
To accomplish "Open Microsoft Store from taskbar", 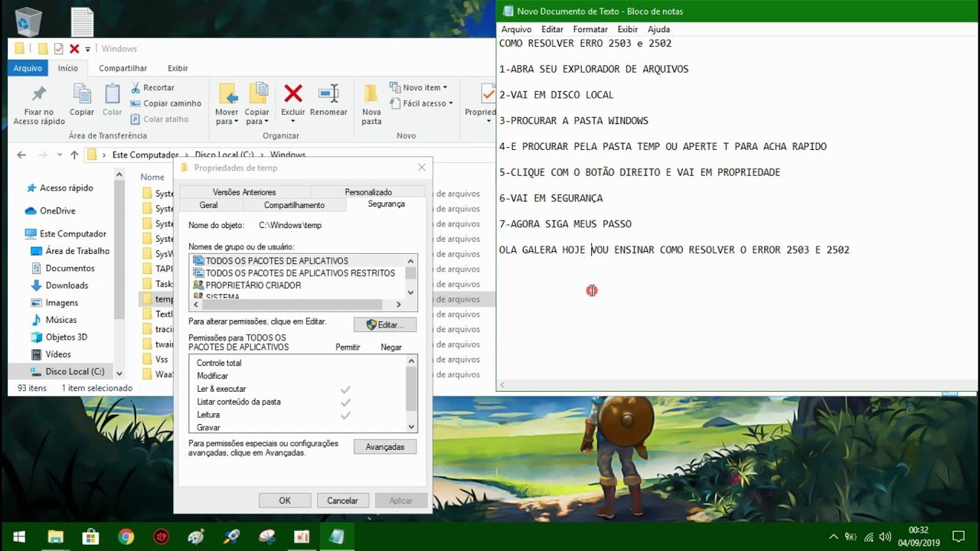I will coord(90,536).
